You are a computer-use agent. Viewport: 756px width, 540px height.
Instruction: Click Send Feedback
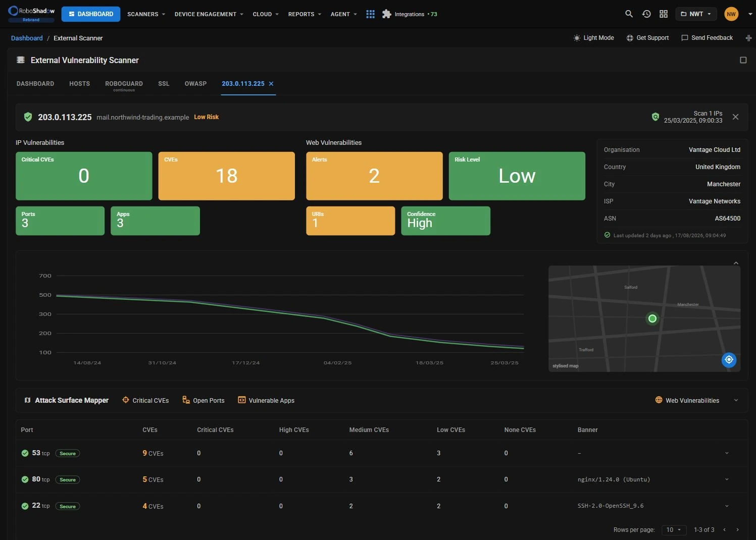point(707,38)
